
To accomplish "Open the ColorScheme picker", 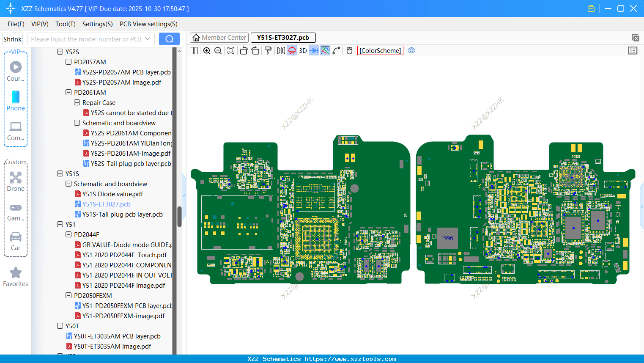I will click(380, 51).
